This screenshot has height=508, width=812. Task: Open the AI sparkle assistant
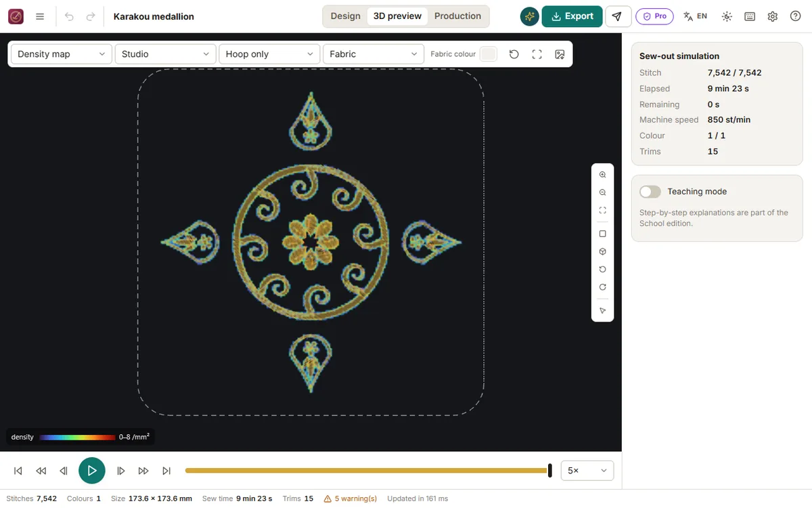point(530,16)
